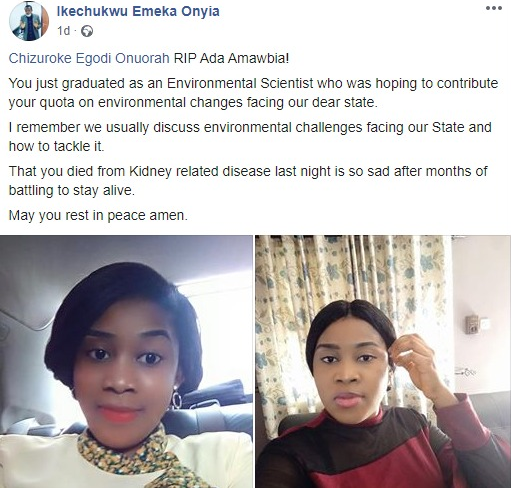Click the Environmental Scientist paragraph text
Screen dimensions: 511x488
tap(253, 93)
